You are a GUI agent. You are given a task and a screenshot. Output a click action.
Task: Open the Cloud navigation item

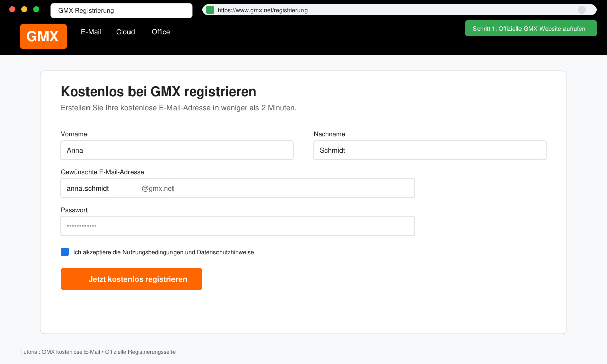125,32
